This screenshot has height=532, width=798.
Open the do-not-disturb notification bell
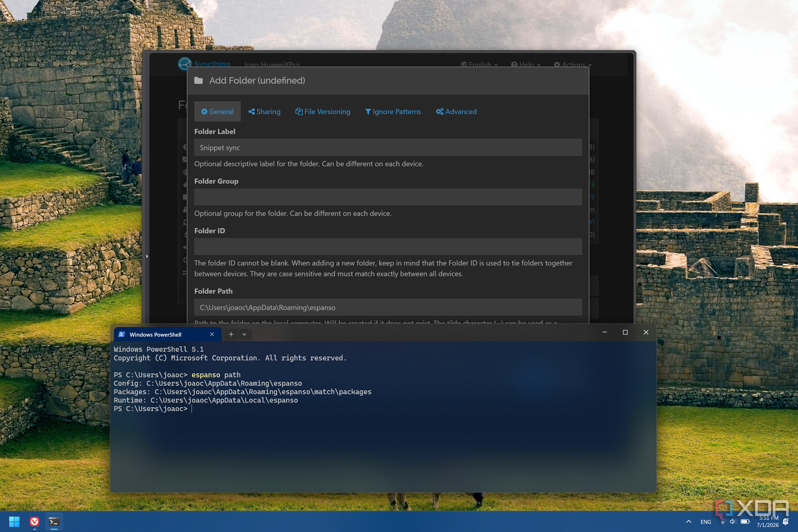[x=785, y=522]
